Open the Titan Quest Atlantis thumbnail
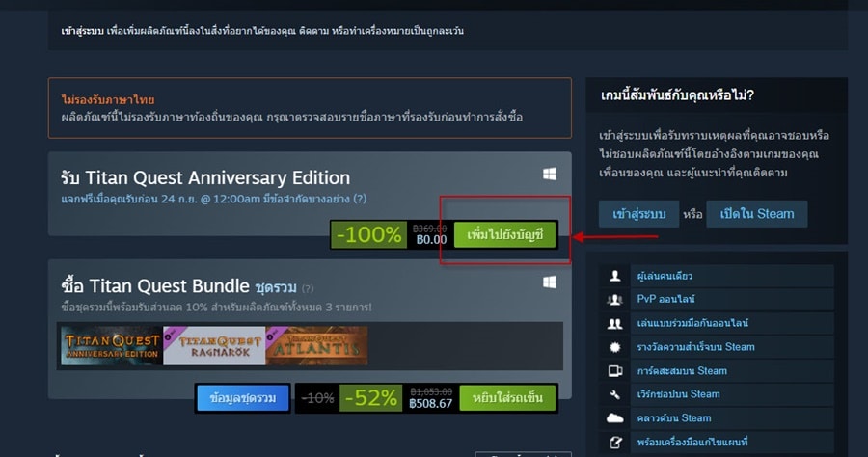Image resolution: width=868 pixels, height=457 pixels. click(x=316, y=346)
